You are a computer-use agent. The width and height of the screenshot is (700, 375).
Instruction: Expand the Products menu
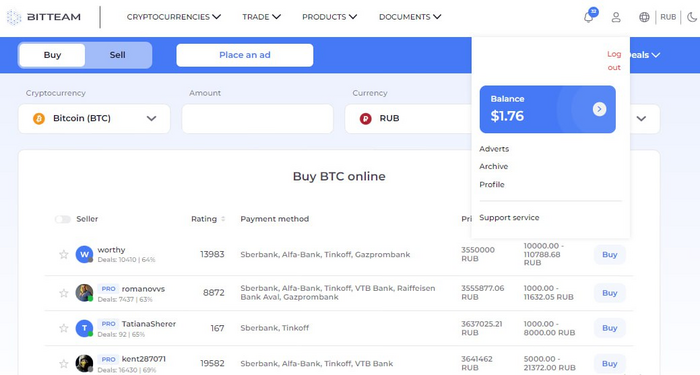coord(329,17)
